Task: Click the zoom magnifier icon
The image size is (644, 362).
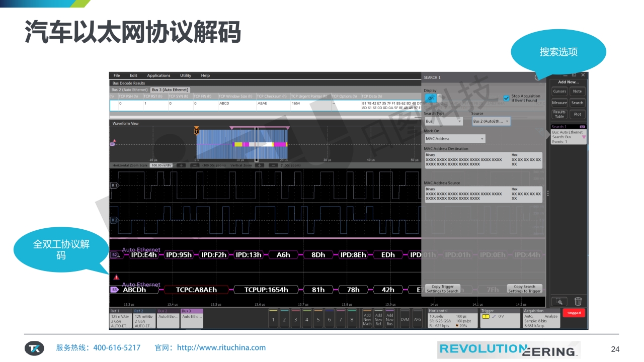Action: [559, 302]
